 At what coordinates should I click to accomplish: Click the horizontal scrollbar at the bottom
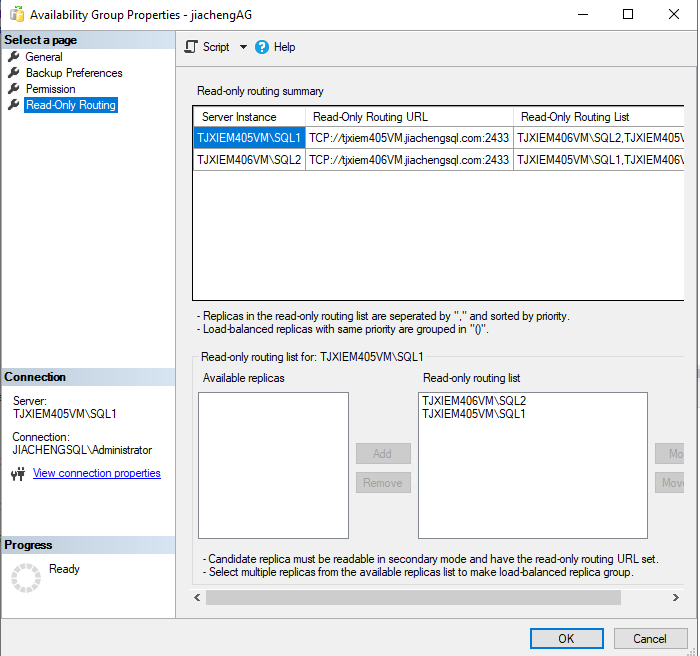coord(412,597)
